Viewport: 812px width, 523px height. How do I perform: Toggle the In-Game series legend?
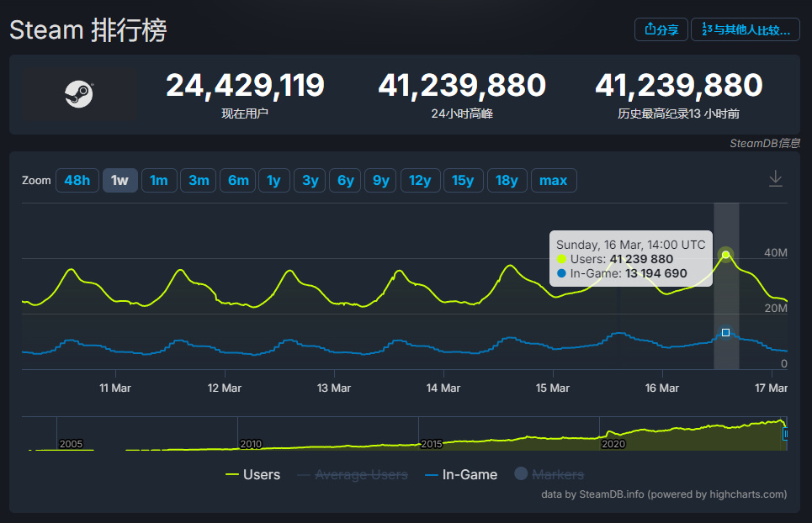(461, 474)
